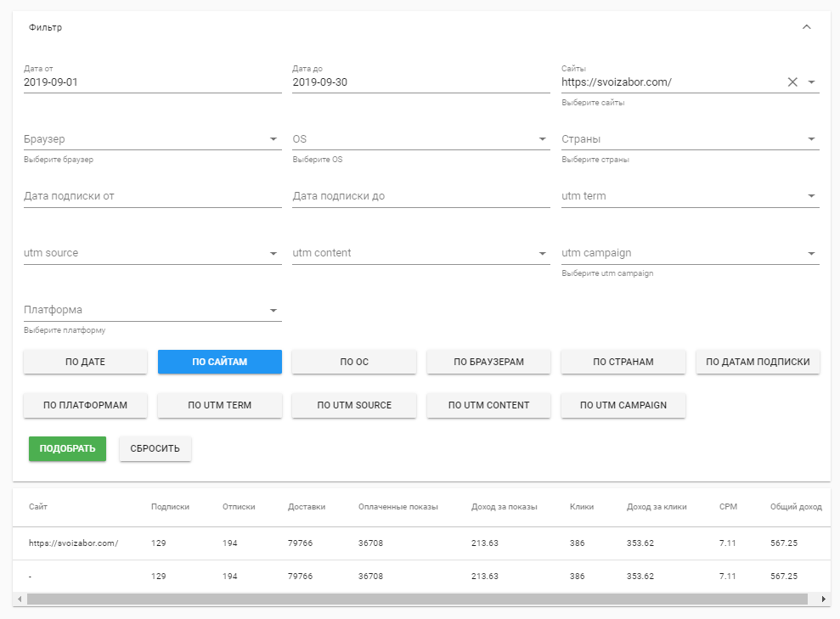
Task: Reset filters with СБРОСИТЬ button
Action: click(155, 448)
